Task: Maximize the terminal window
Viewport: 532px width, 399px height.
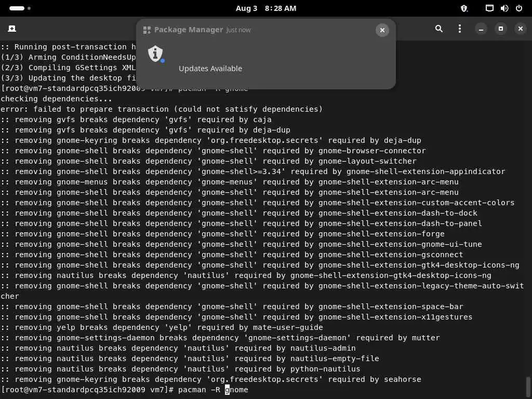Action: 501,29
